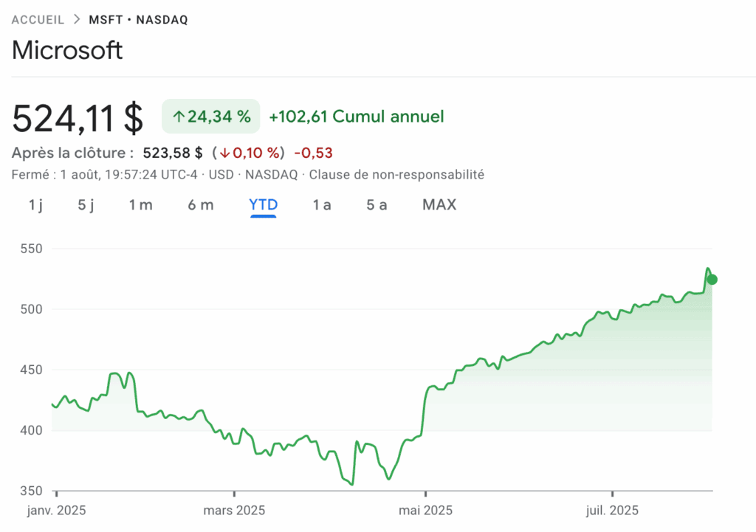Switch to the 6 m range tab

pyautogui.click(x=201, y=205)
